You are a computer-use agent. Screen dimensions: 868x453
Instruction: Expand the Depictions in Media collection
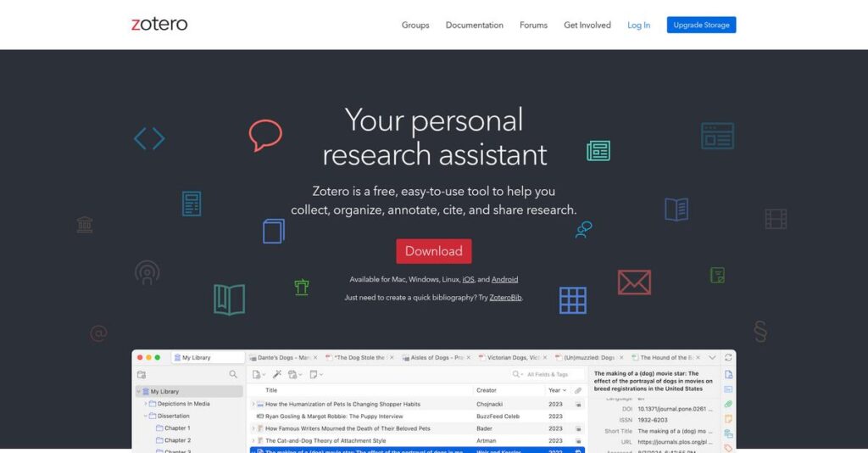(146, 404)
